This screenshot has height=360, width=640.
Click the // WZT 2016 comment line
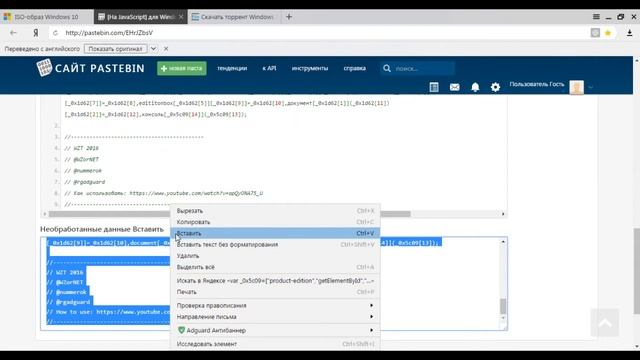pos(81,148)
